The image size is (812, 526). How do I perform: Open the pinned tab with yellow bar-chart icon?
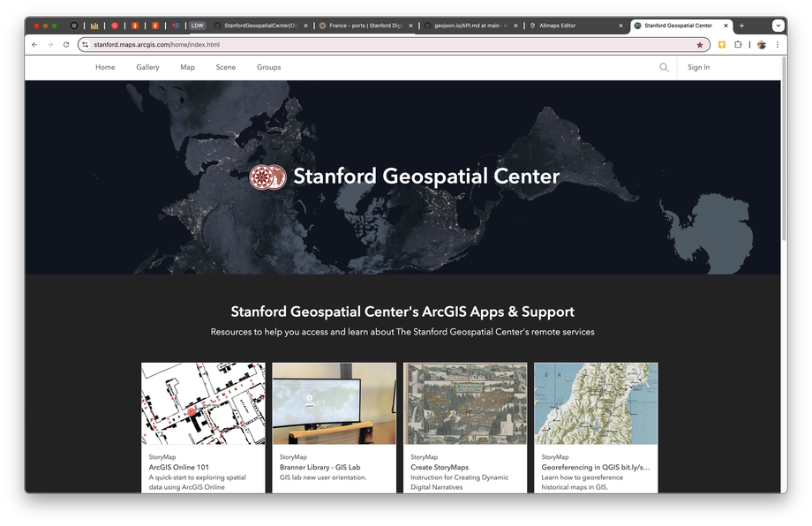click(94, 26)
